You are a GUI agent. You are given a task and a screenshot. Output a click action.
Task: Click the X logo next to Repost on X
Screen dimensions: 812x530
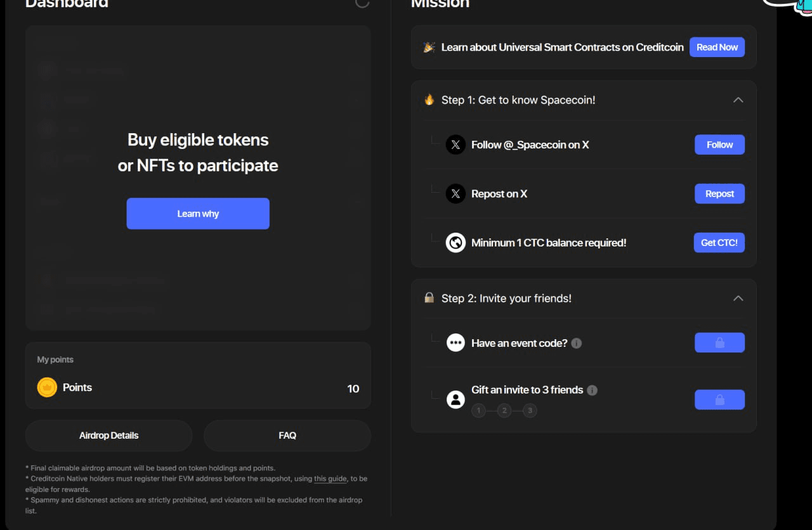(x=455, y=194)
